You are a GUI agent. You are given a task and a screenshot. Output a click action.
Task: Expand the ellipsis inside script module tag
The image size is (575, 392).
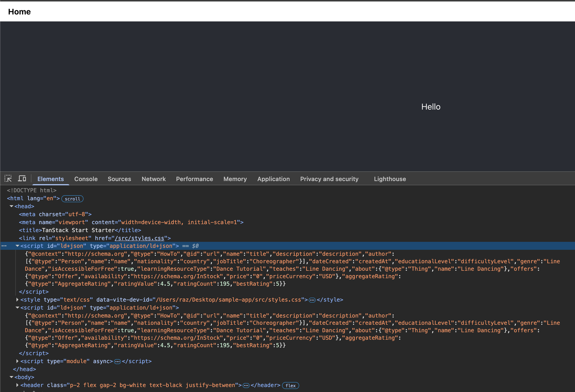(117, 361)
